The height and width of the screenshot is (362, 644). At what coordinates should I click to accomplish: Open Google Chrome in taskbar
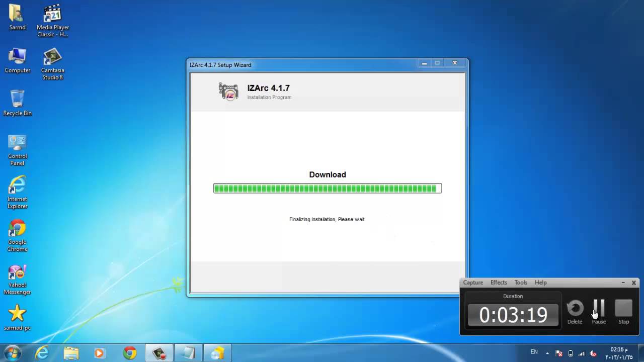pyautogui.click(x=129, y=353)
